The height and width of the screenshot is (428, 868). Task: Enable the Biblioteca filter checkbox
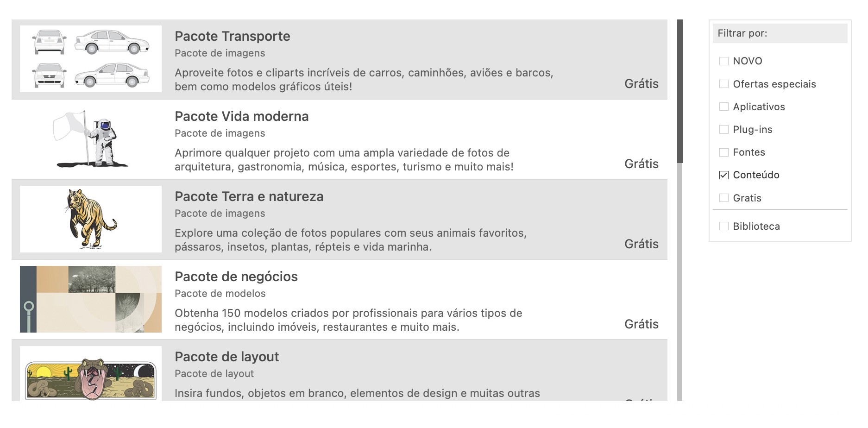(723, 226)
